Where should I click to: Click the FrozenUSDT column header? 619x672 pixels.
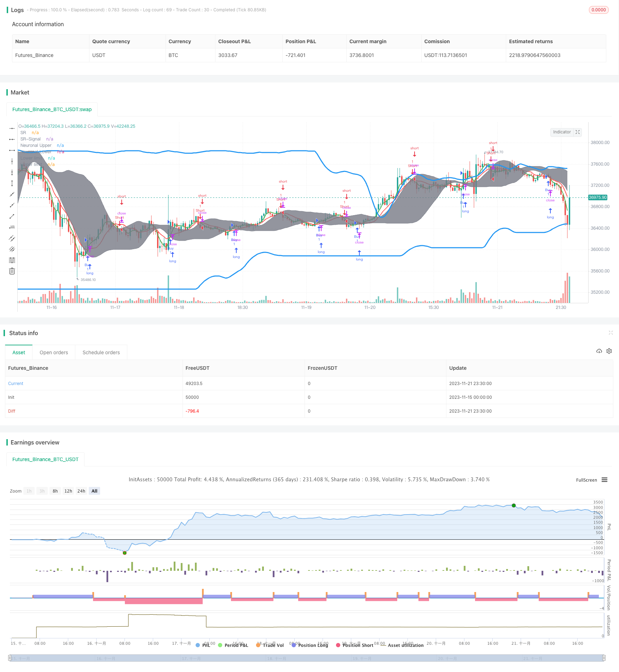point(375,368)
